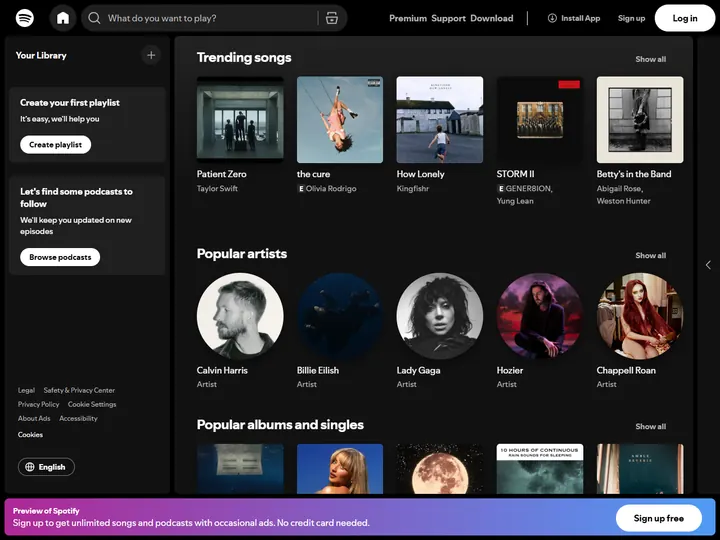Open Browse icon in search bar
This screenshot has height=540, width=720.
(332, 18)
